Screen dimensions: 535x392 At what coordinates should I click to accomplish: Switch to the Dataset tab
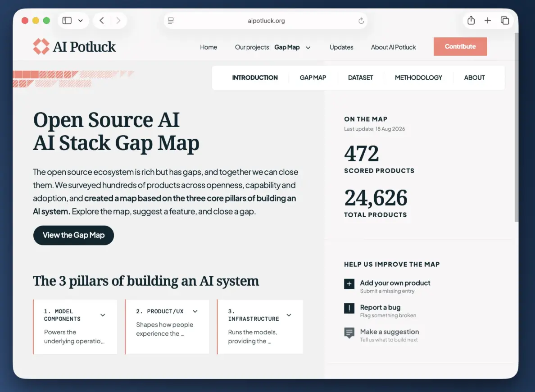pyautogui.click(x=360, y=77)
